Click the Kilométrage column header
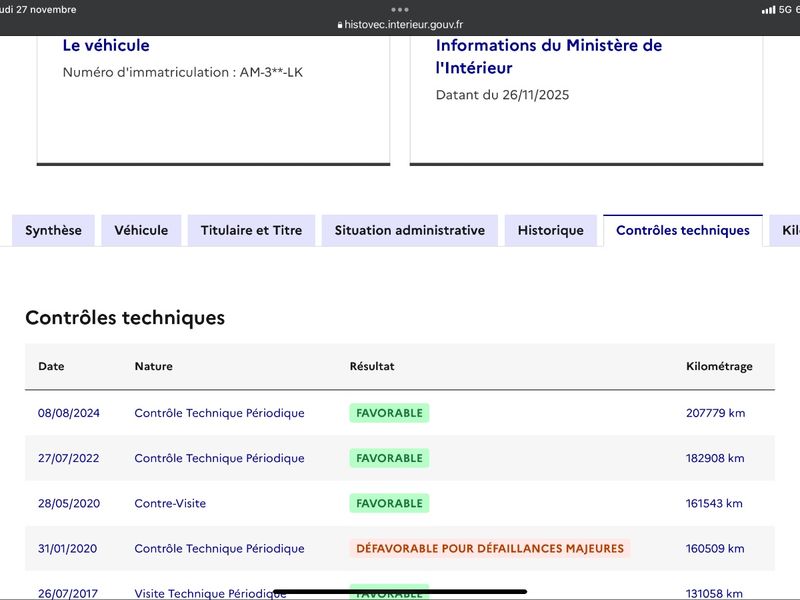This screenshot has width=800, height=600. (x=719, y=366)
